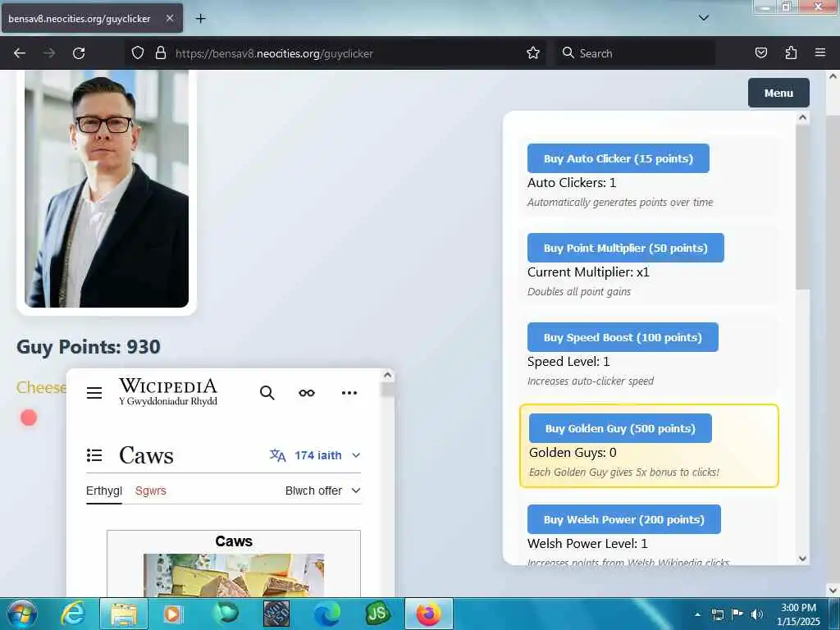
Task: Launch Internet Explorer from the taskbar
Action: point(72,614)
